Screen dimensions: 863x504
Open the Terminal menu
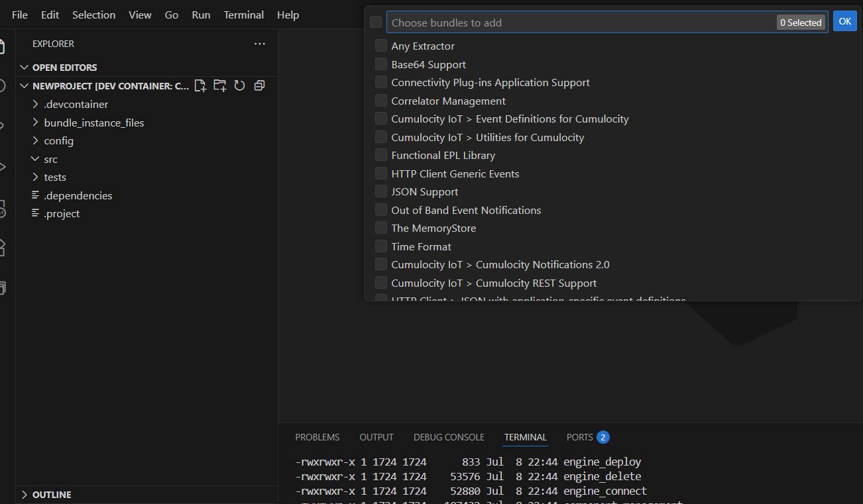pos(243,15)
